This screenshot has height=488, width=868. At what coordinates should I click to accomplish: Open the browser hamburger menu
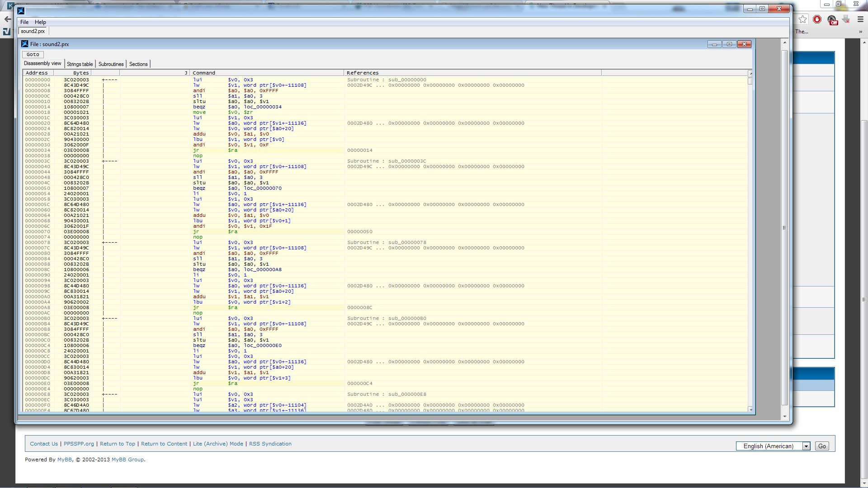point(860,19)
